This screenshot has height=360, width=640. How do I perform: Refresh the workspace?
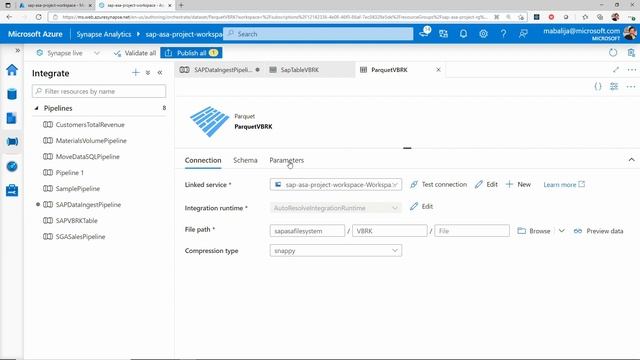(x=613, y=53)
